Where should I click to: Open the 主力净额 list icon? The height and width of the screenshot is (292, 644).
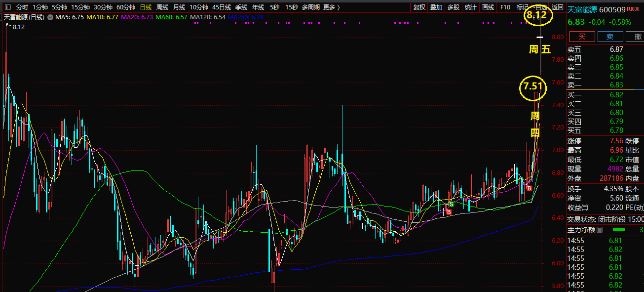600,230
